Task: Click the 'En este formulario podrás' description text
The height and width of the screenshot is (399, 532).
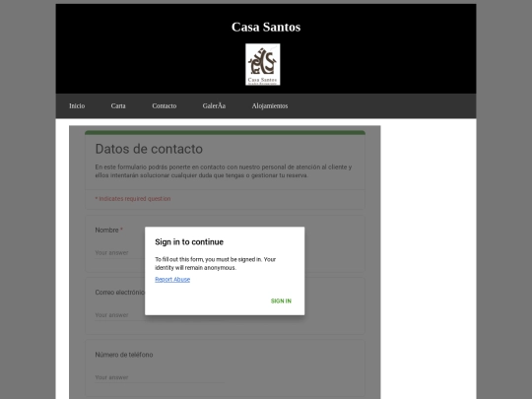Action: click(224, 171)
